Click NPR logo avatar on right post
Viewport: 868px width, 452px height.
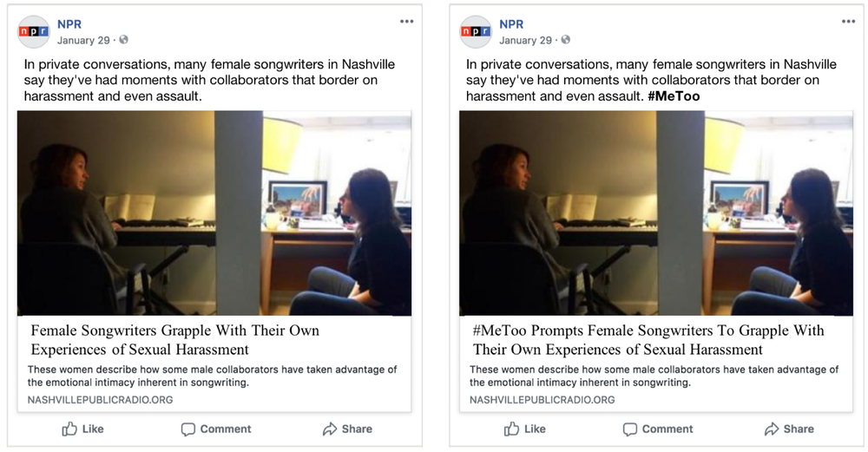(x=476, y=31)
